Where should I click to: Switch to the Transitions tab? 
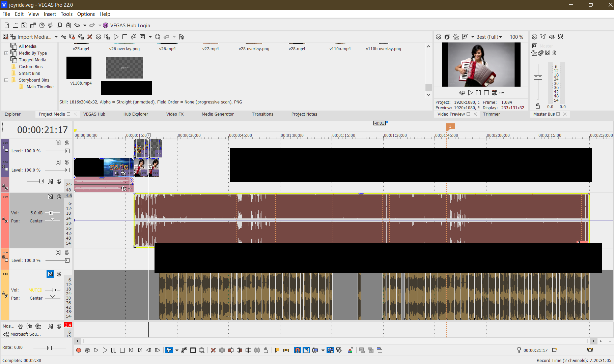pos(262,114)
